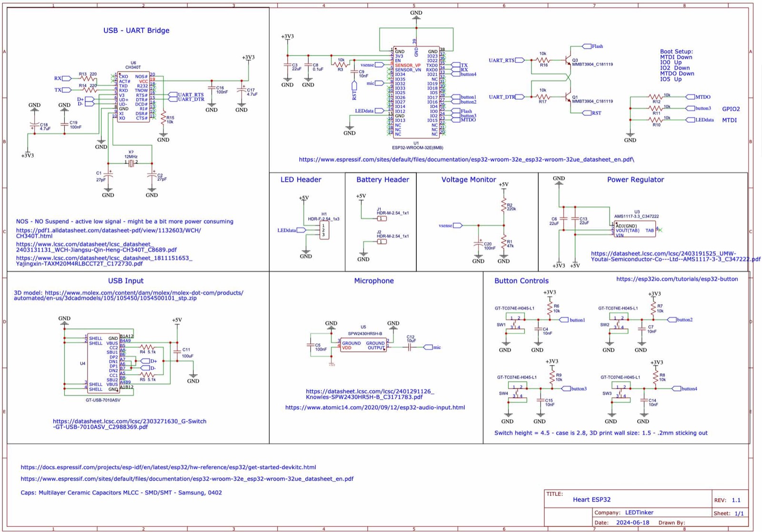Select the SPW2430HR5H-B microphone U5
Screen dimensions: 762x532
364,345
